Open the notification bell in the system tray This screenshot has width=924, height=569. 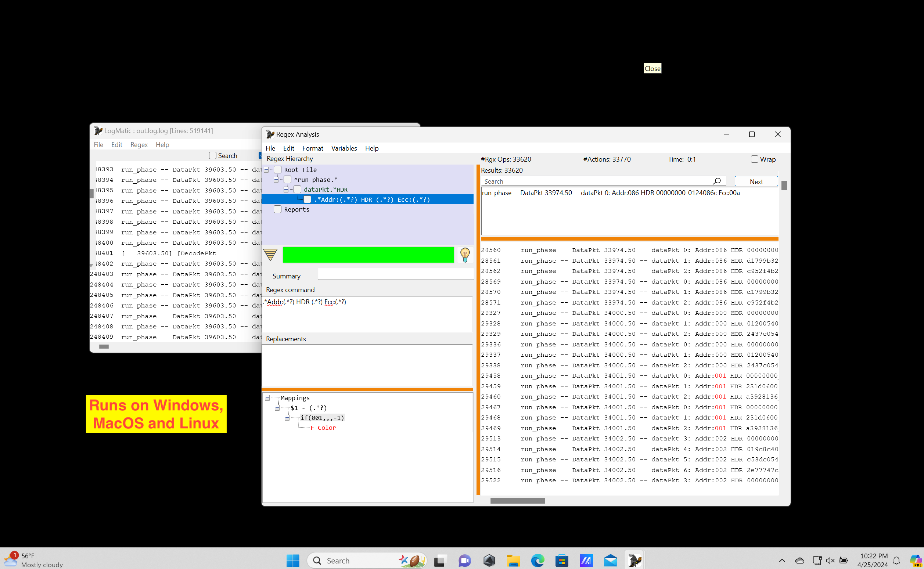pos(896,560)
